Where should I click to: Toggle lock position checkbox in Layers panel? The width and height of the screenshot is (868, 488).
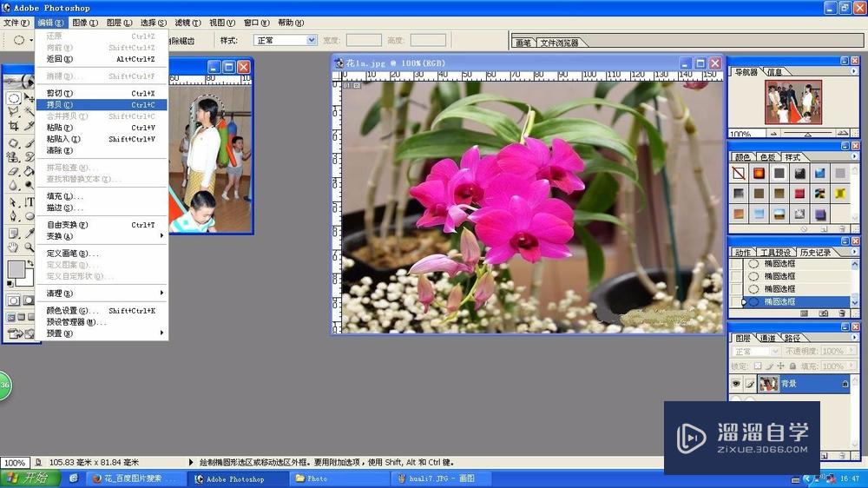click(780, 366)
